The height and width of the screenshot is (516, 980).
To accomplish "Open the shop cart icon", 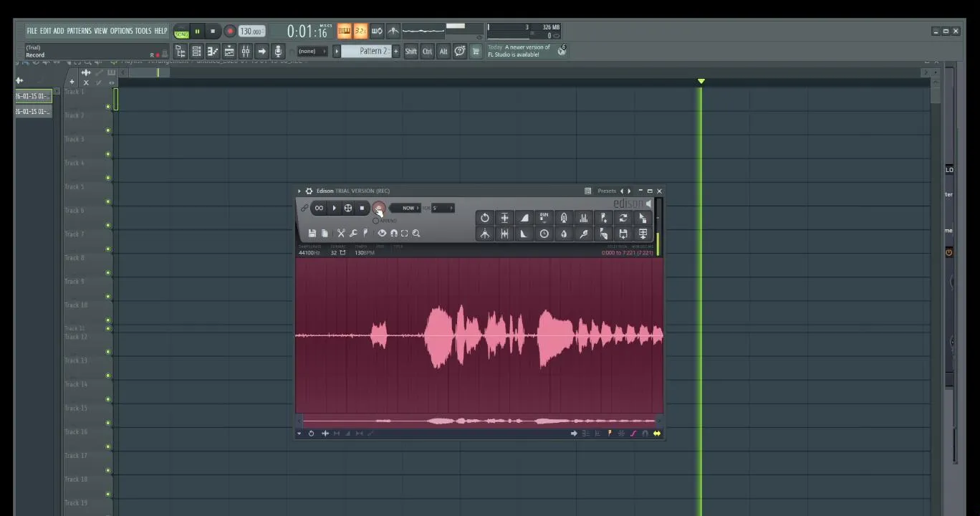I will [x=476, y=51].
